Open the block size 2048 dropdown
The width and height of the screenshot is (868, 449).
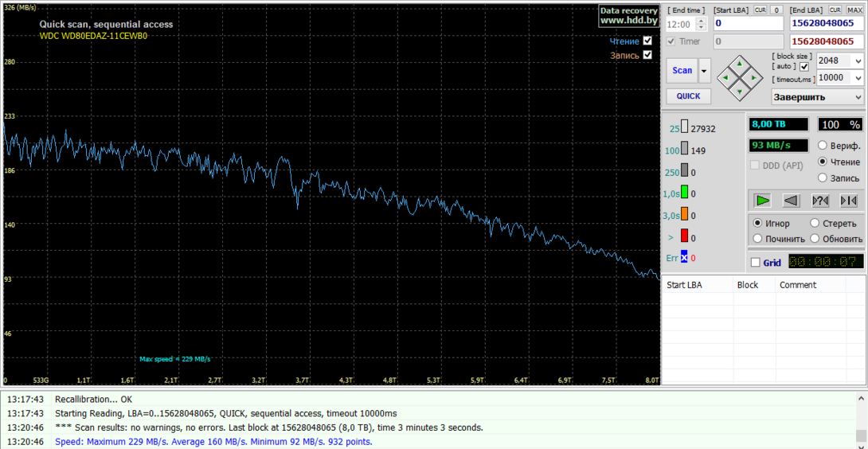857,61
